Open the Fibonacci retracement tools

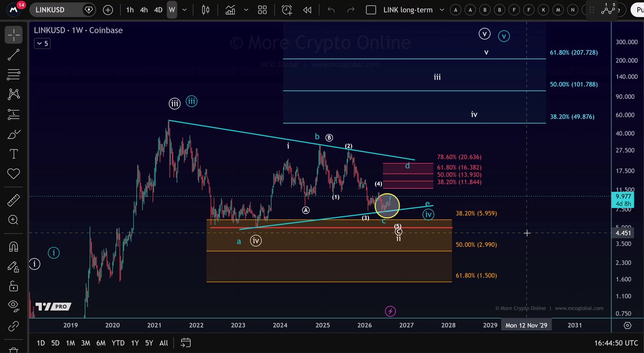click(x=13, y=74)
